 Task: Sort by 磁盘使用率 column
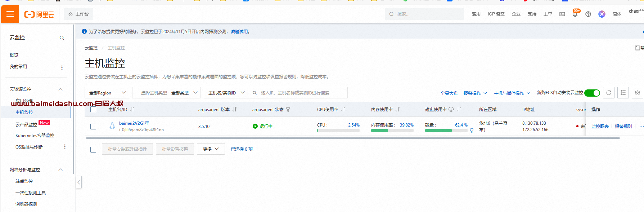[459, 109]
